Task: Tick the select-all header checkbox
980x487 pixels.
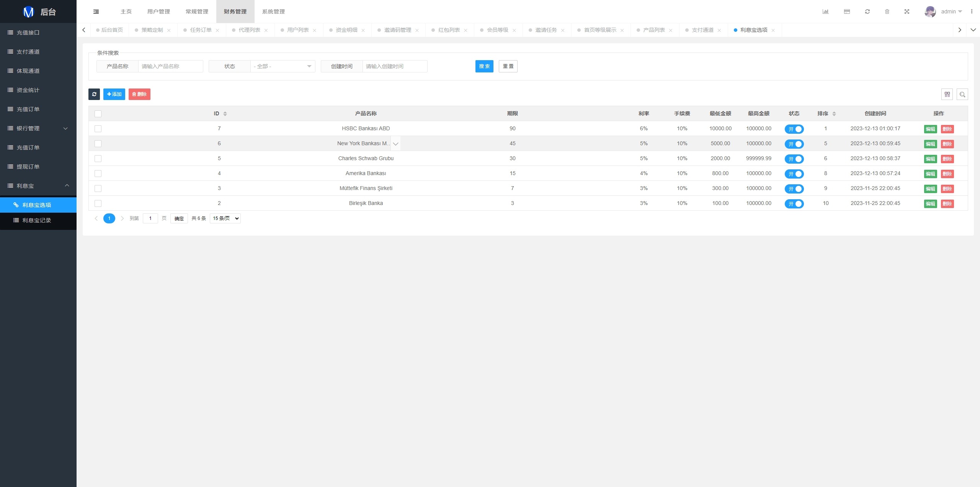Action: click(98, 114)
